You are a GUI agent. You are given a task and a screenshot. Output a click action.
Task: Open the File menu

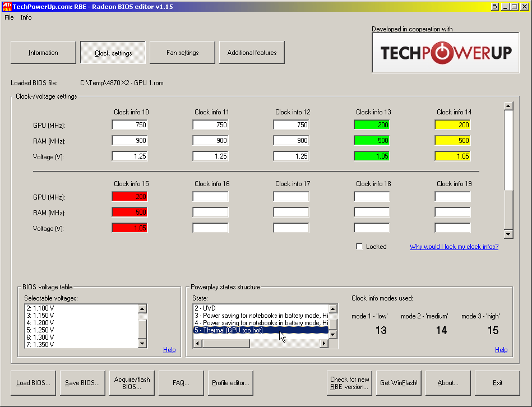coord(8,17)
